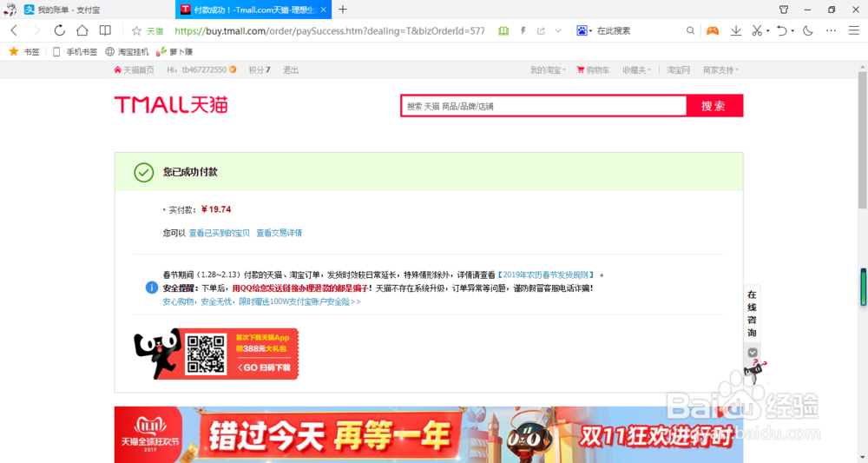The height and width of the screenshot is (463, 868).
Task: Open the browser home page icon
Action: click(82, 30)
